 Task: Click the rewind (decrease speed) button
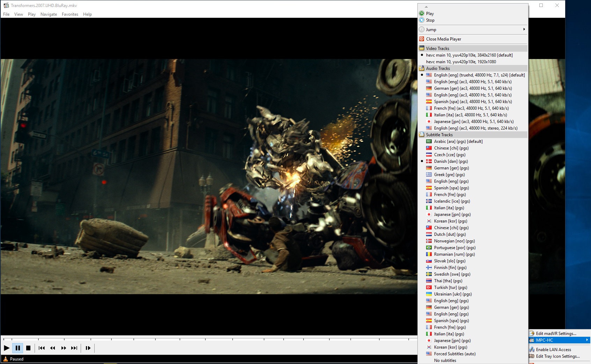point(53,348)
